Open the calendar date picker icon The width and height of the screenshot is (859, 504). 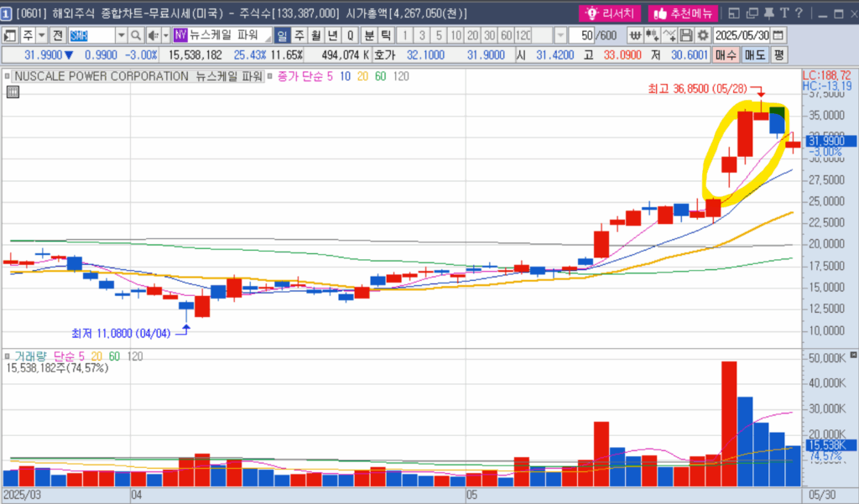point(778,35)
